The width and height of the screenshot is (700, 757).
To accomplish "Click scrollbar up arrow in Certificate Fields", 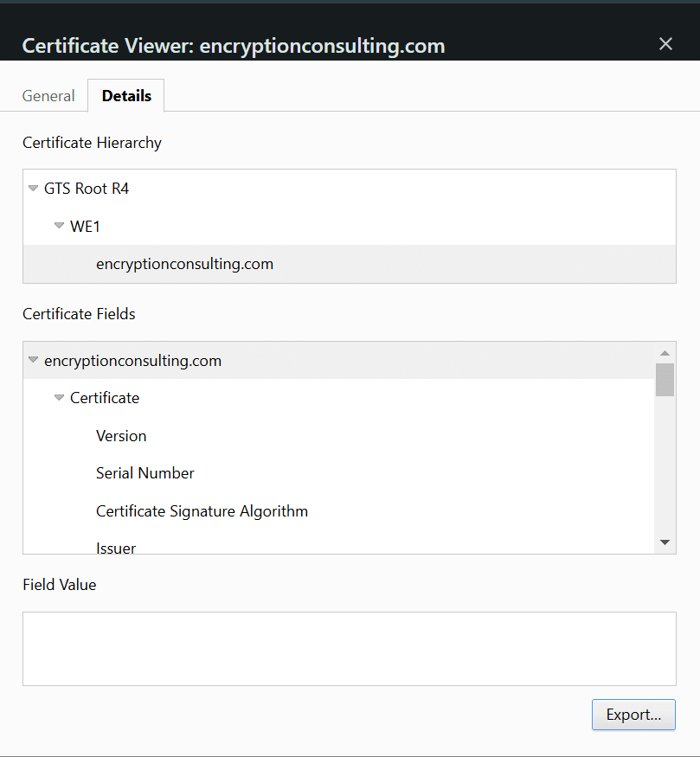I will (x=665, y=353).
